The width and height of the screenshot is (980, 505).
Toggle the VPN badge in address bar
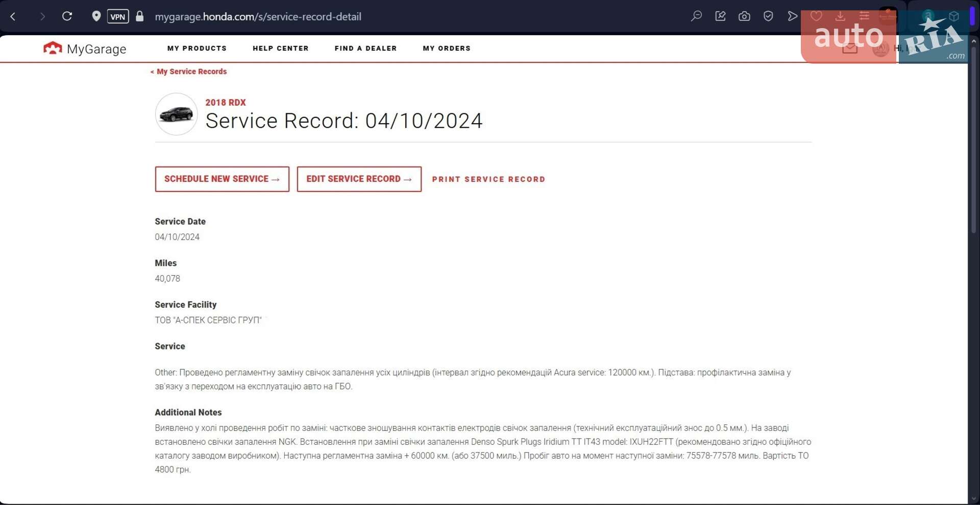coord(118,16)
